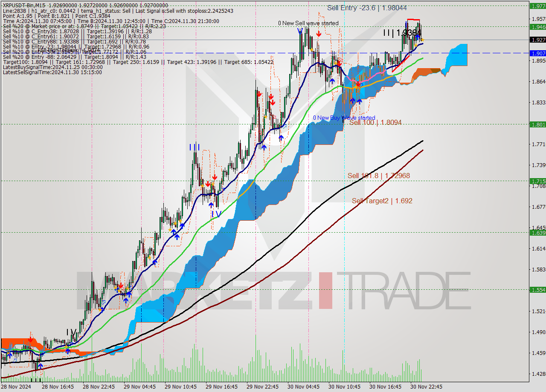Image resolution: width=546 pixels, height=392 pixels.
Task: Click the 28 Nov 16:45 time axis label
Action: tap(58, 387)
